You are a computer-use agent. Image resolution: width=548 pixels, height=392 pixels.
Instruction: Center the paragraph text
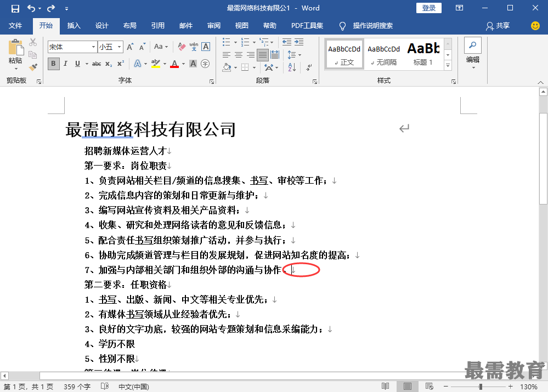click(x=239, y=55)
